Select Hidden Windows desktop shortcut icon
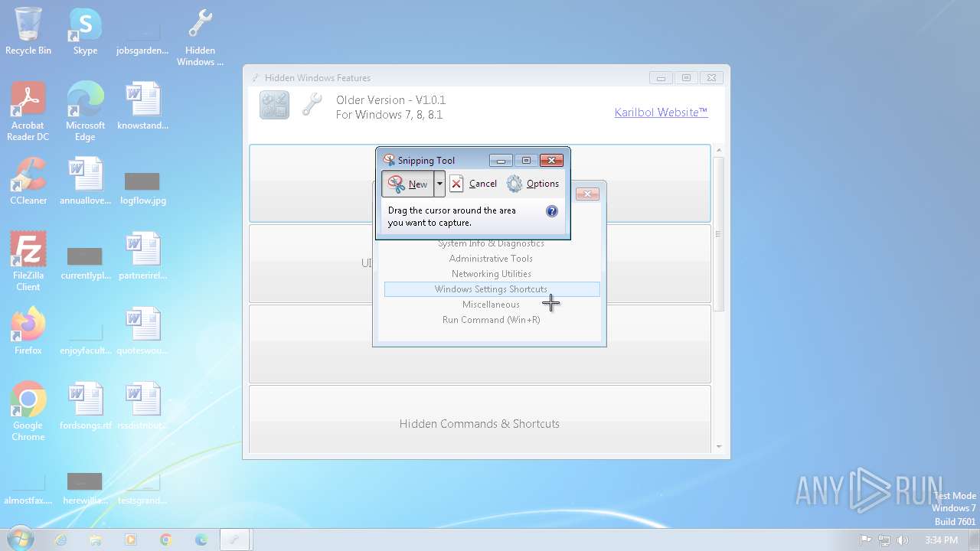The height and width of the screenshot is (551, 980). point(200,37)
